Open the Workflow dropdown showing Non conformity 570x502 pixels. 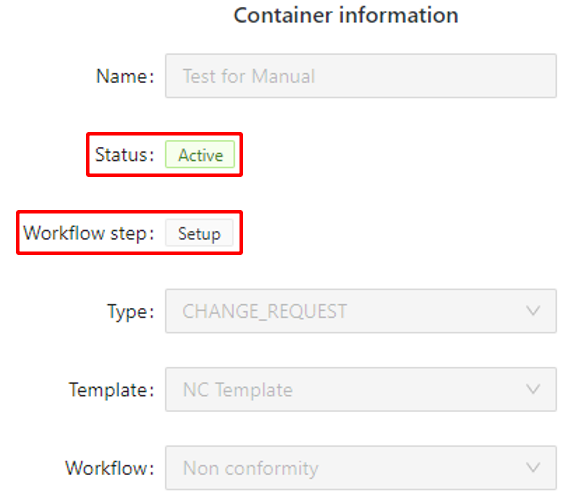(x=361, y=468)
